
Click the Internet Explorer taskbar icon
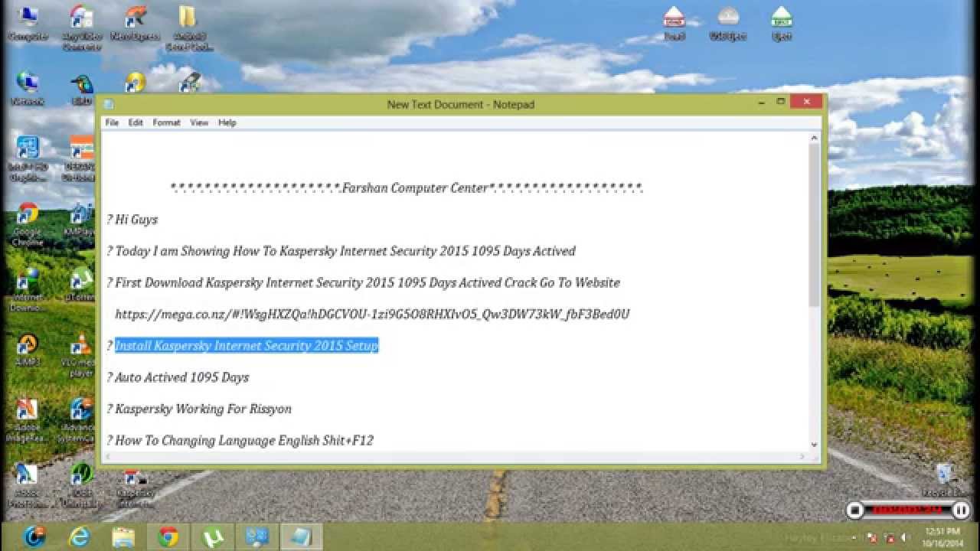coord(79,536)
